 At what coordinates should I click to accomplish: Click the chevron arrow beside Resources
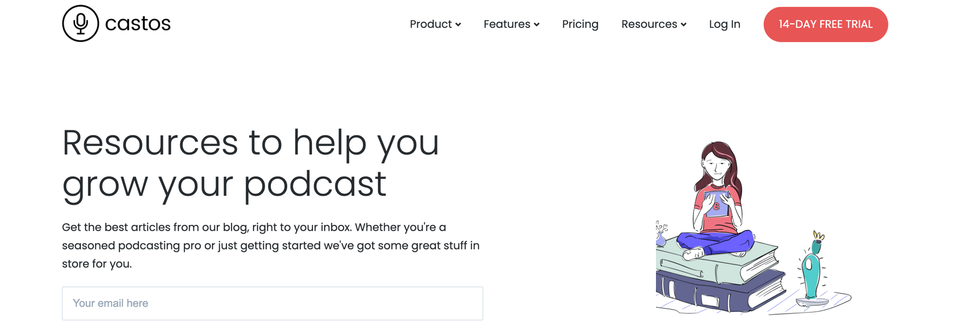684,25
